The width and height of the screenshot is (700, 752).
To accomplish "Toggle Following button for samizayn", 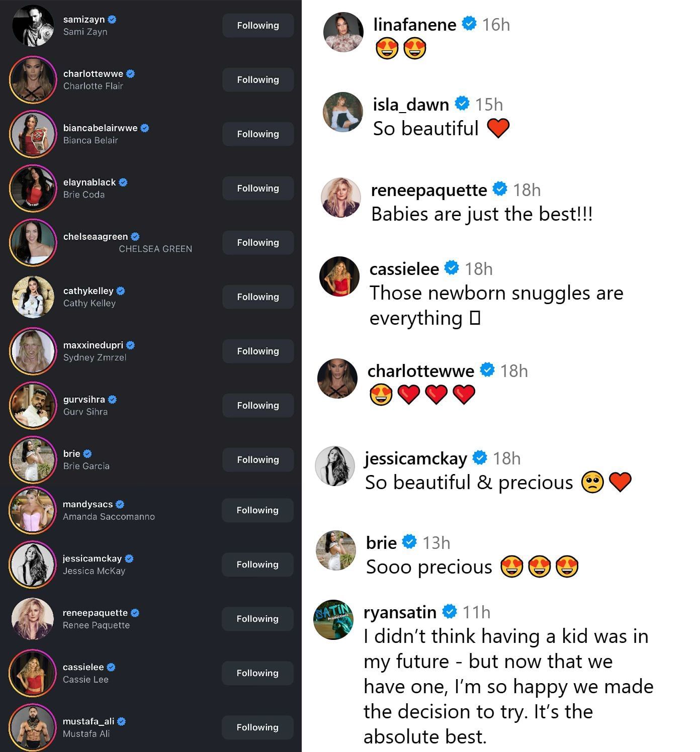I will pos(258,26).
